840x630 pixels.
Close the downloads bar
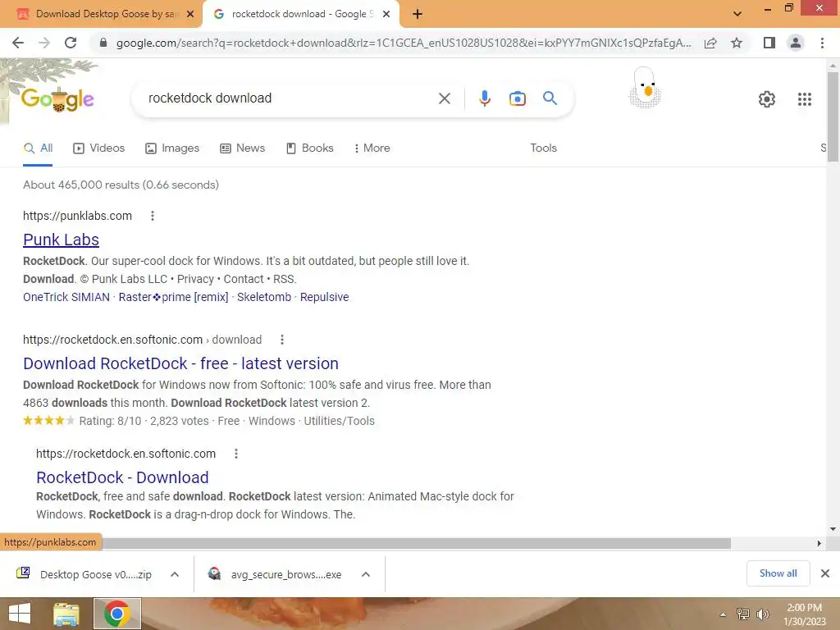825,573
